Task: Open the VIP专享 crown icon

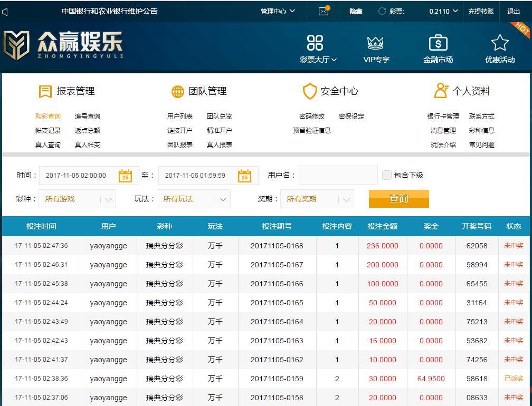Action: [375, 43]
